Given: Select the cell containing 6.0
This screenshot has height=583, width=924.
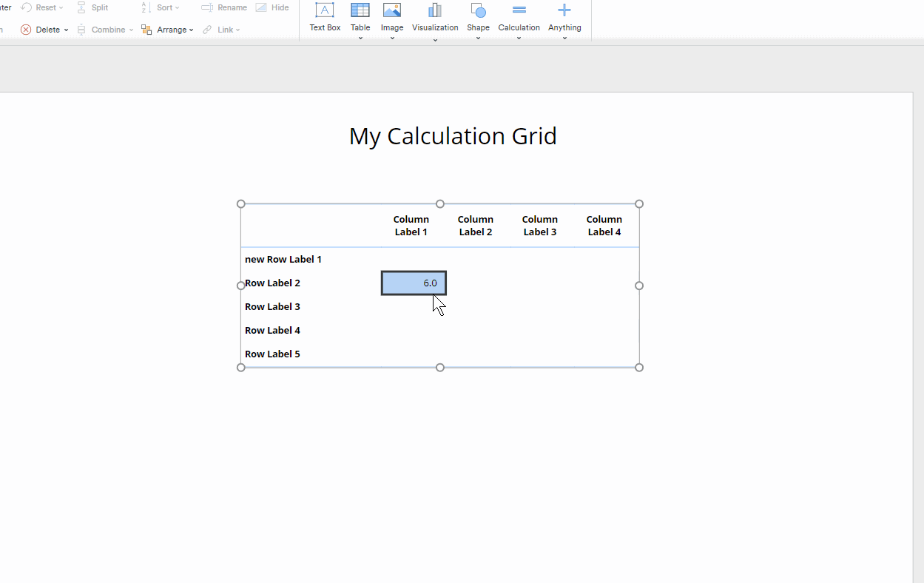Looking at the screenshot, I should (414, 283).
